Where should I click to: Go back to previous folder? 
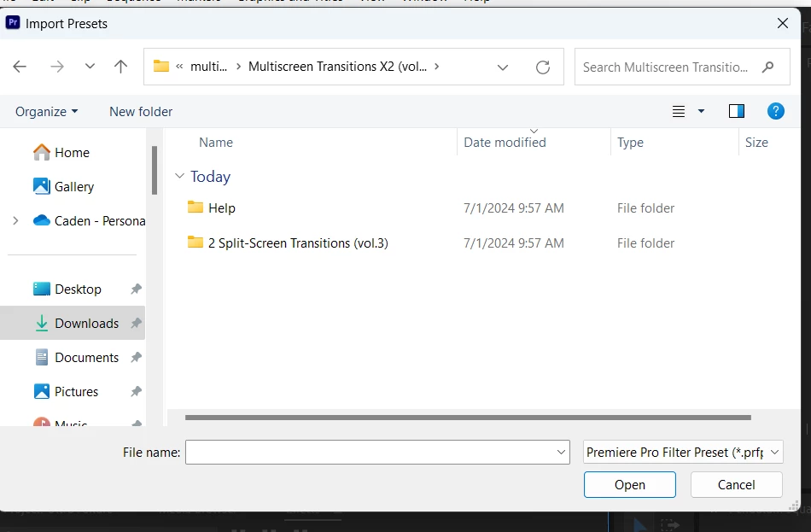pos(20,67)
